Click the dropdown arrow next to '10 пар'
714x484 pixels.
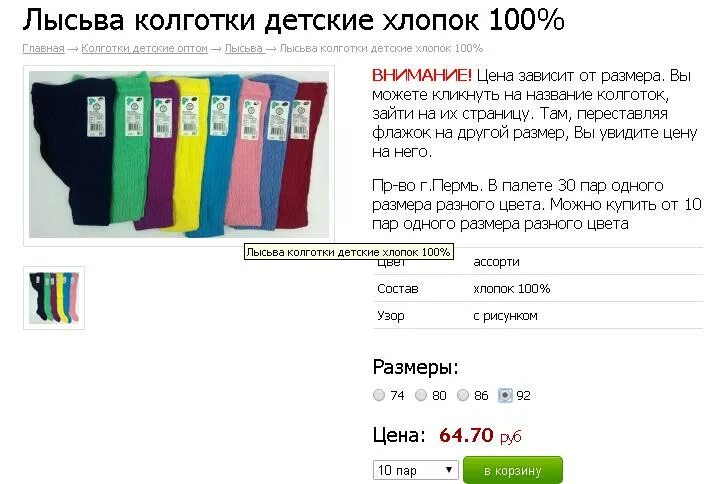click(449, 470)
